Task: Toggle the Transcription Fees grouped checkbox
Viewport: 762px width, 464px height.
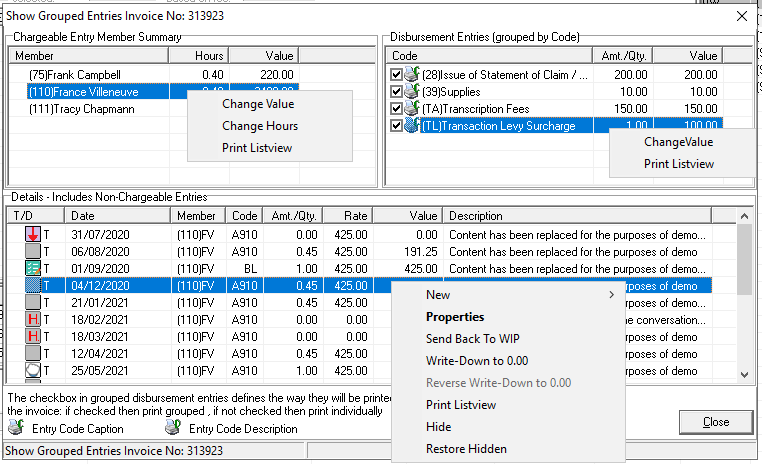Action: tap(396, 109)
